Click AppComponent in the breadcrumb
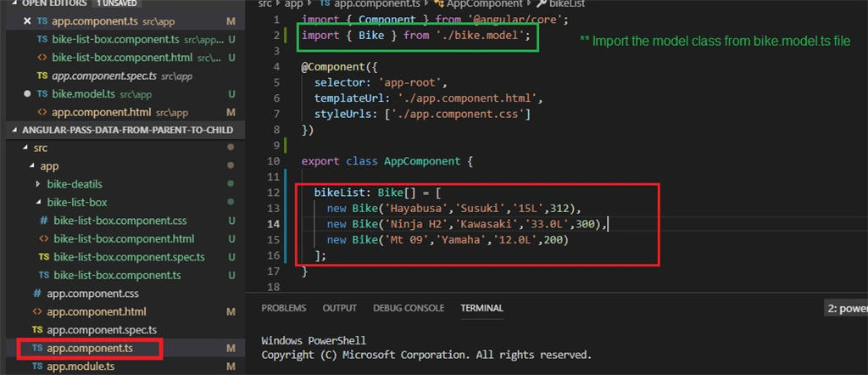 [x=484, y=4]
